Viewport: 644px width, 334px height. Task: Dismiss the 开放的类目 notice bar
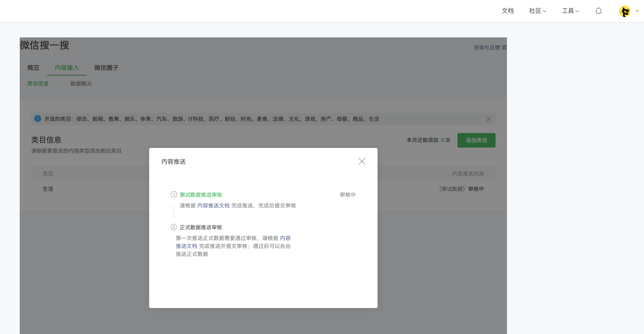coord(489,119)
